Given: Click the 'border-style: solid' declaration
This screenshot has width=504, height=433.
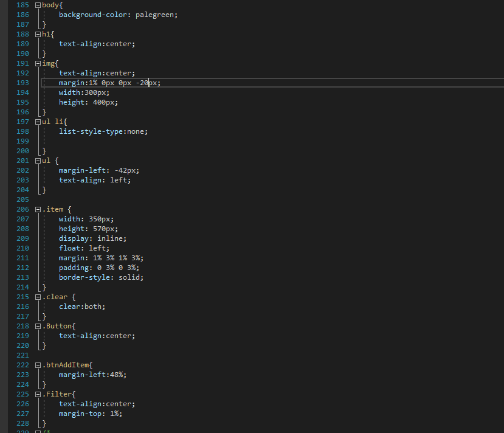Looking at the screenshot, I should [x=99, y=277].
